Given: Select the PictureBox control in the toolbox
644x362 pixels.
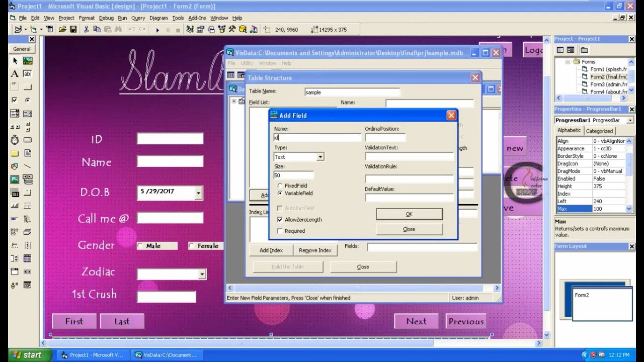Looking at the screenshot, I should [x=27, y=60].
